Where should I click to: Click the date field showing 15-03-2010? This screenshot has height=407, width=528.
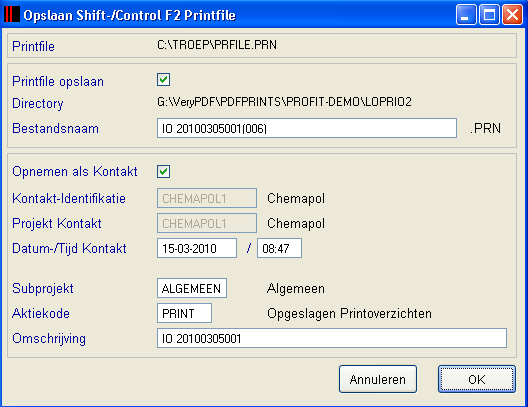[197, 248]
